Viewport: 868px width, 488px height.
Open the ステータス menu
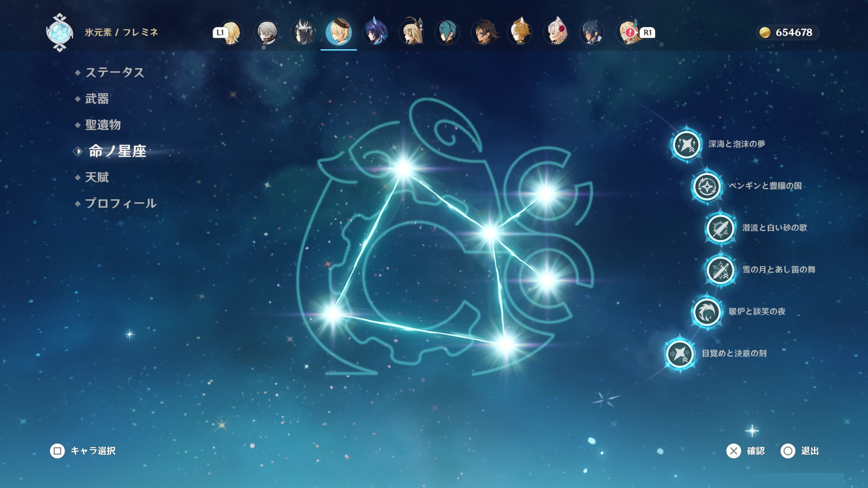pos(114,72)
